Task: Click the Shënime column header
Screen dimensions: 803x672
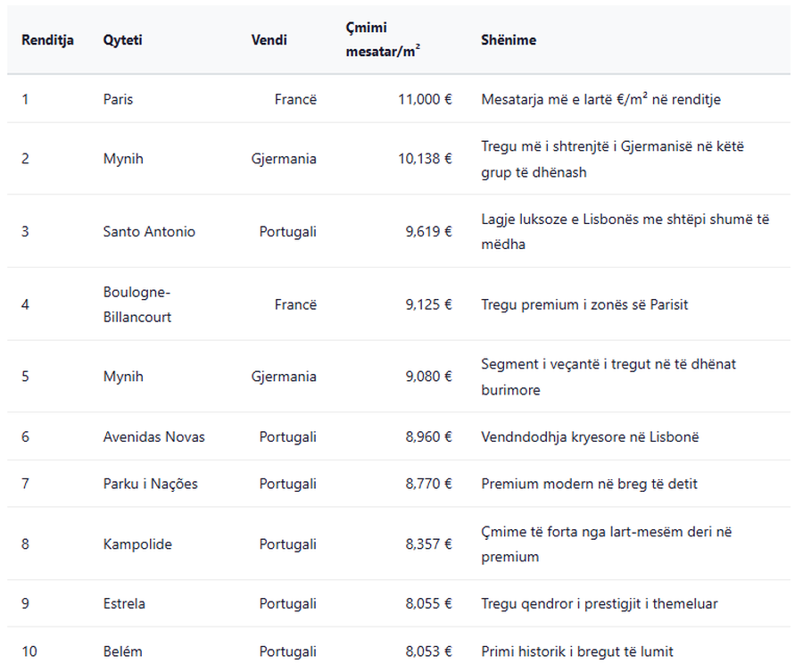Action: [509, 40]
